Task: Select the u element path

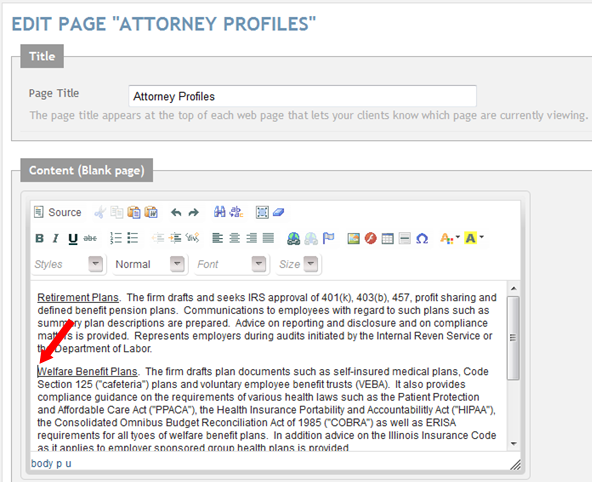Action: pos(68,463)
